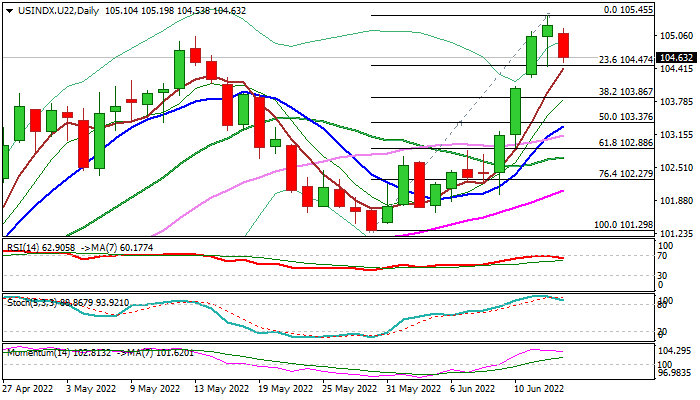Viewport: 700px width, 400px height.
Task: Click the 0.0 105.455 Fibonacci level label
Action: [x=628, y=10]
